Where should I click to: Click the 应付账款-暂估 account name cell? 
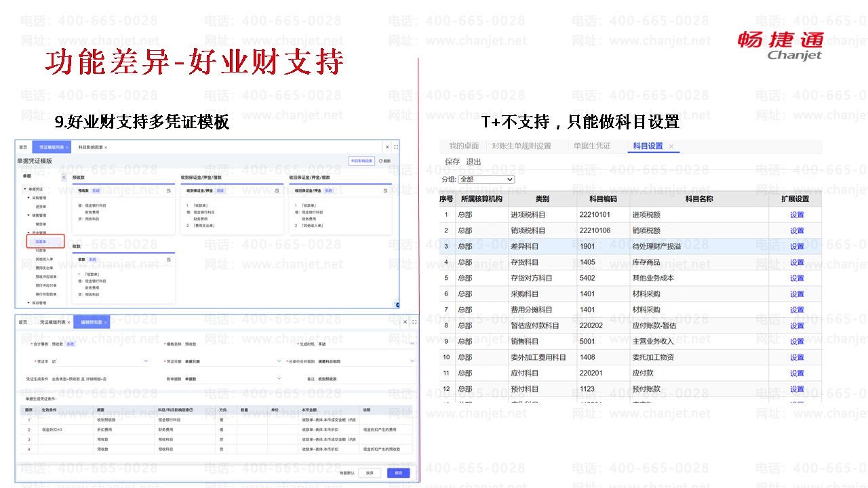[701, 325]
